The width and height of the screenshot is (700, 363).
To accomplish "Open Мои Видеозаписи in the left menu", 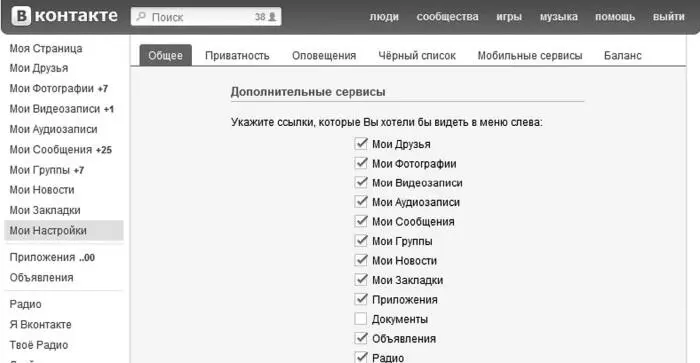I will pos(55,109).
